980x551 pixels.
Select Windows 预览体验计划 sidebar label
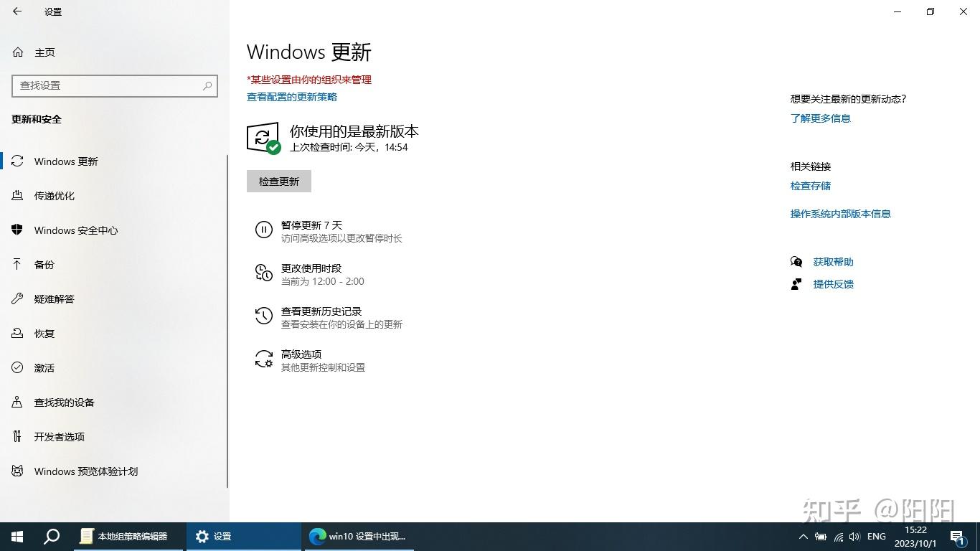pyautogui.click(x=86, y=471)
